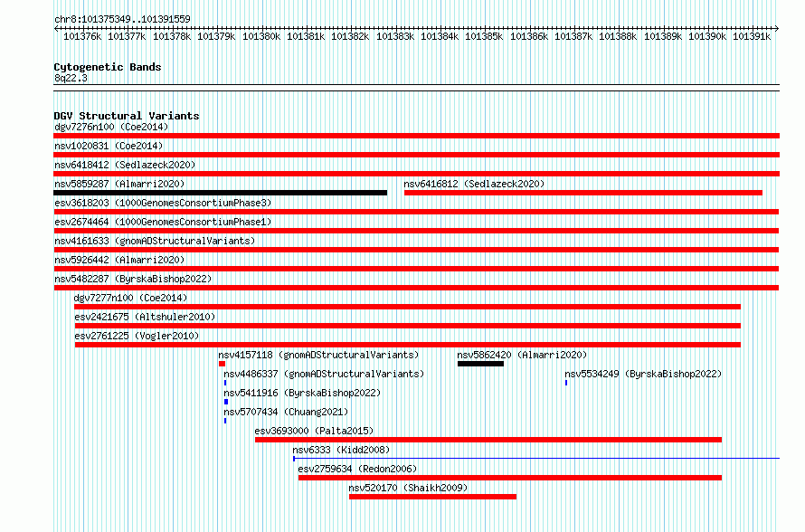
Task: Click esv3618203 (1000GenomesConsortiumPhase3) label
Action: 163,203
